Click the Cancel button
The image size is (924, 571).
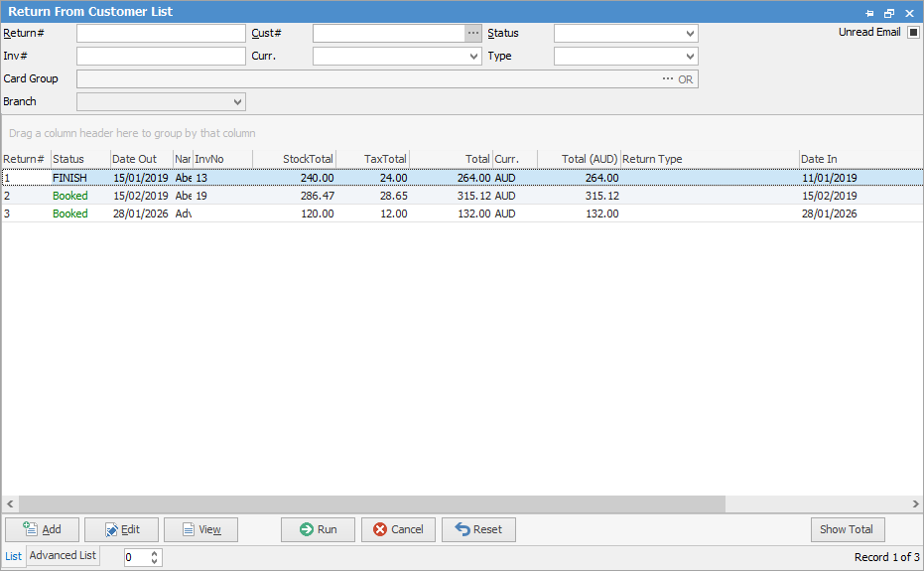(398, 529)
